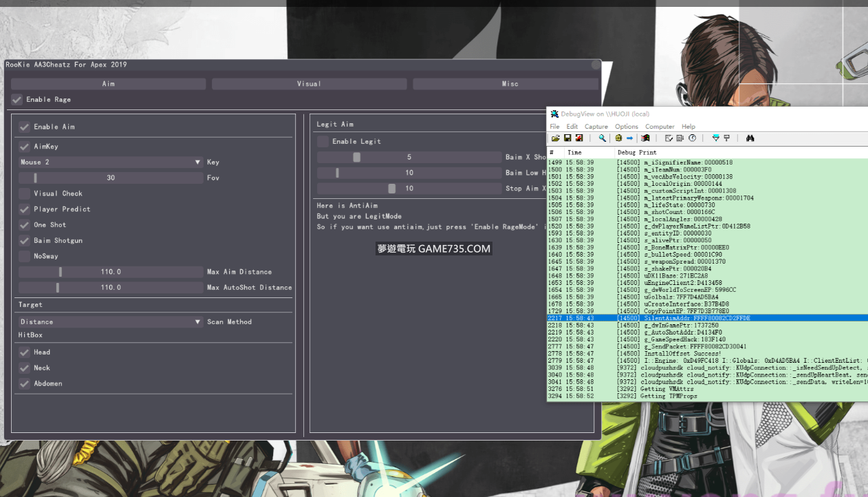Viewport: 868px width, 497px height.
Task: Open the Filter funnel icon
Action: tap(716, 138)
